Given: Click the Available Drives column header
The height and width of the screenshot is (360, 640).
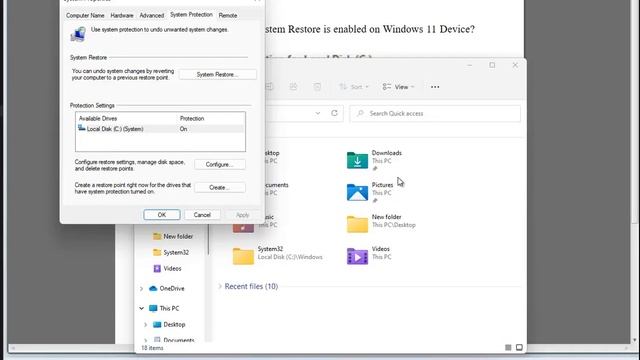Looking at the screenshot, I should [x=98, y=118].
